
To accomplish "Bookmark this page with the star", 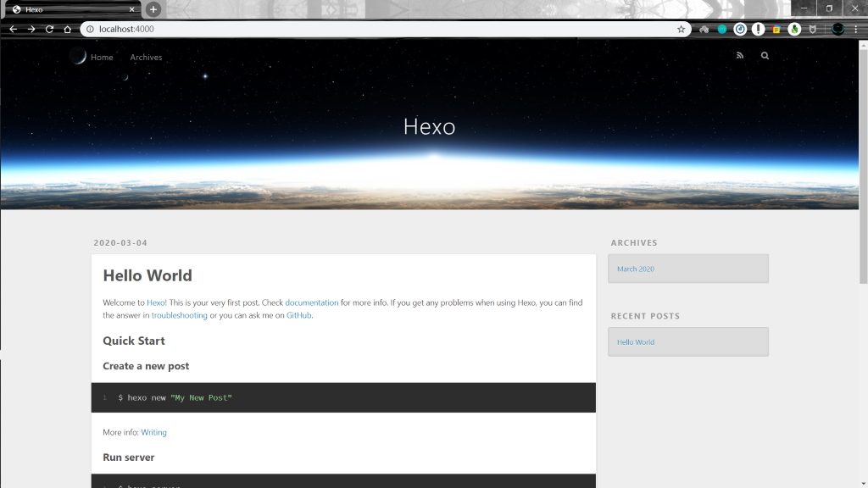I will (681, 30).
